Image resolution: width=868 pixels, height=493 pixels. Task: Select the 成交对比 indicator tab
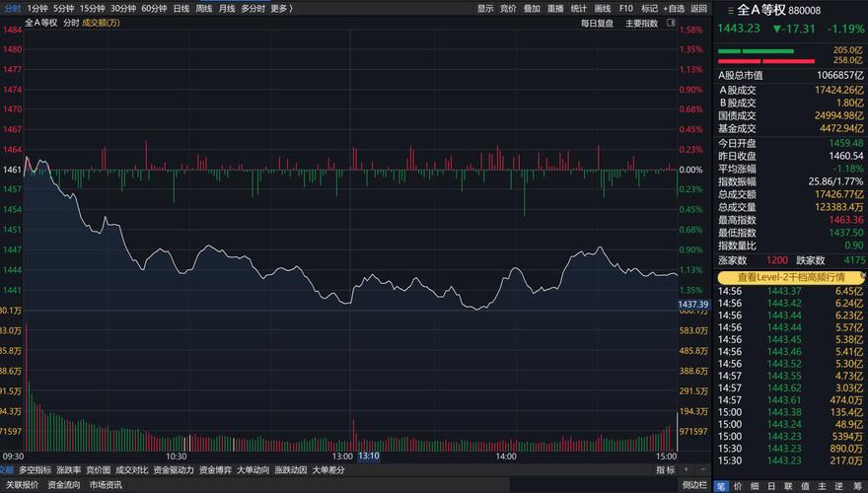click(x=132, y=469)
